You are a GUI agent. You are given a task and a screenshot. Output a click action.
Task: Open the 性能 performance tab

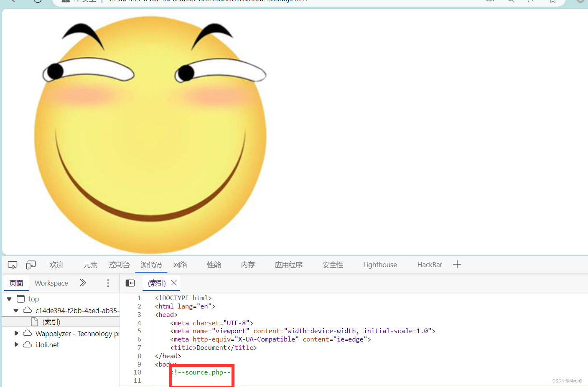click(x=214, y=265)
